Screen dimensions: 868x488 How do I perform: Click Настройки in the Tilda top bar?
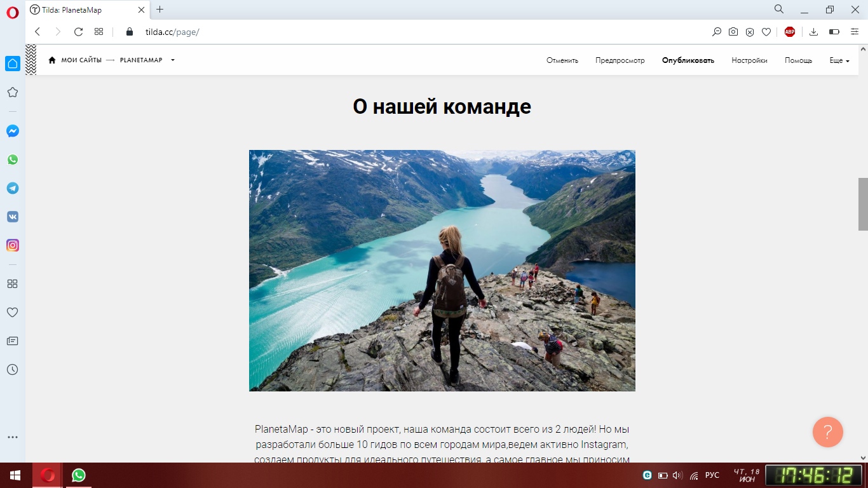coord(749,60)
